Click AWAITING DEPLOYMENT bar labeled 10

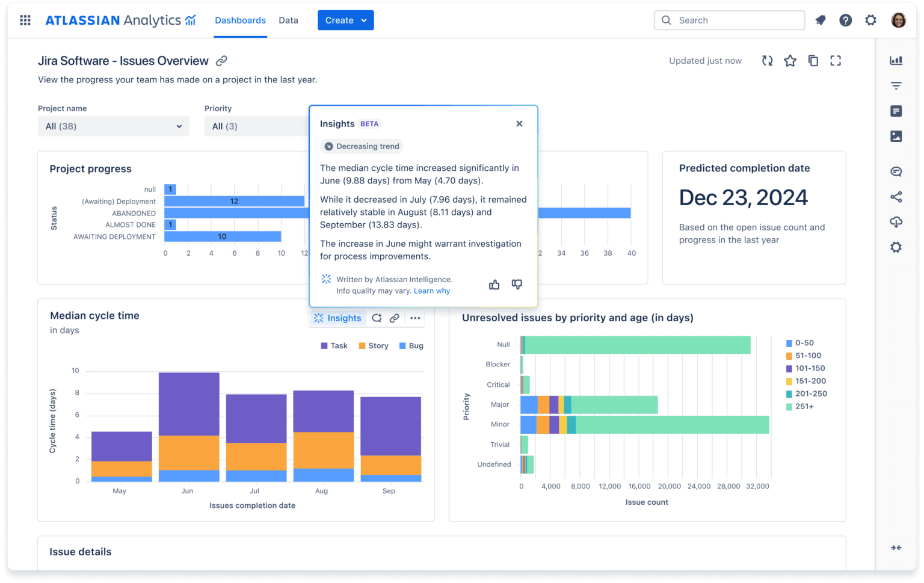tap(223, 237)
